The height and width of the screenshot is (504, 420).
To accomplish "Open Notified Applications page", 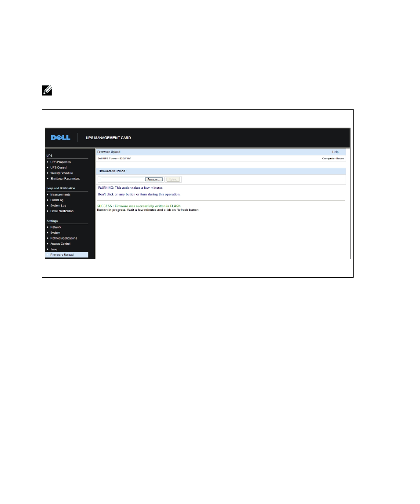I will coord(64,238).
